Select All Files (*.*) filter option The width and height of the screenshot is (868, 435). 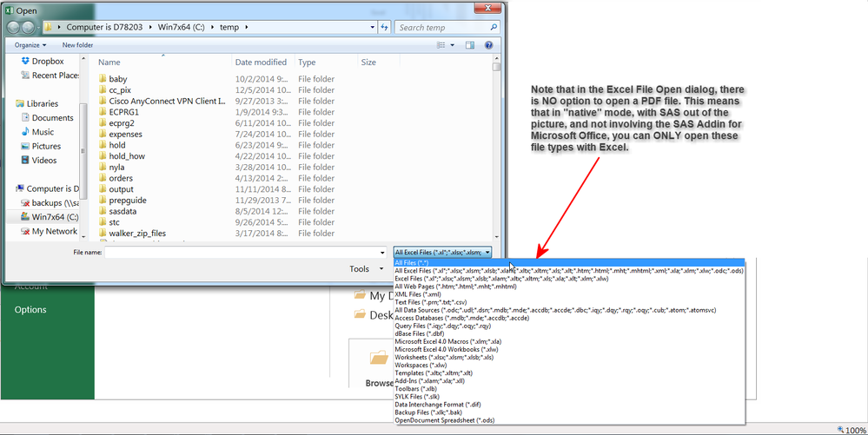pyautogui.click(x=568, y=263)
